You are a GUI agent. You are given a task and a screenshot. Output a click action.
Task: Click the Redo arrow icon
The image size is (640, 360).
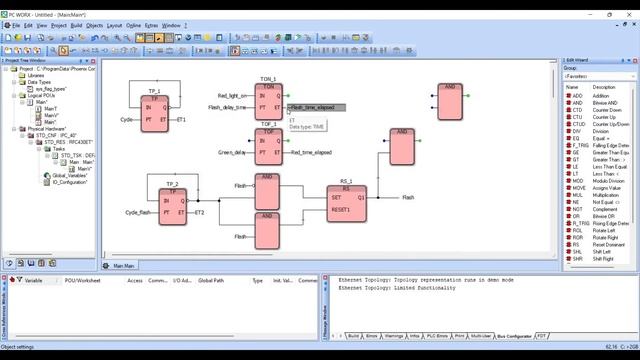click(105, 38)
